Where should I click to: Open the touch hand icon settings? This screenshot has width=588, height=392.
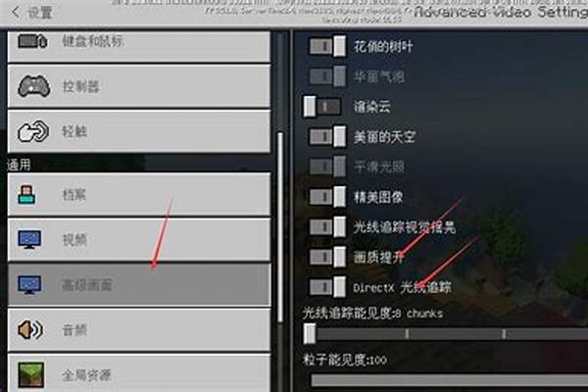(x=33, y=131)
